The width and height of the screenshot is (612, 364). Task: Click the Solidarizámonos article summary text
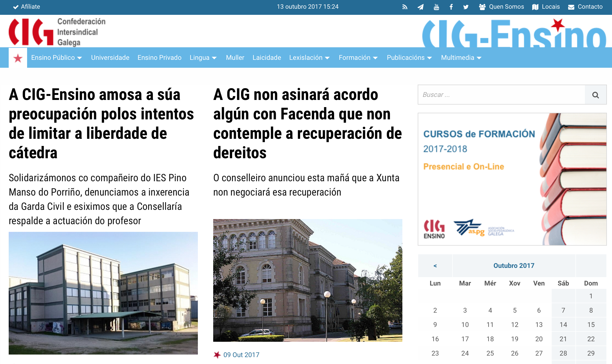click(x=99, y=199)
